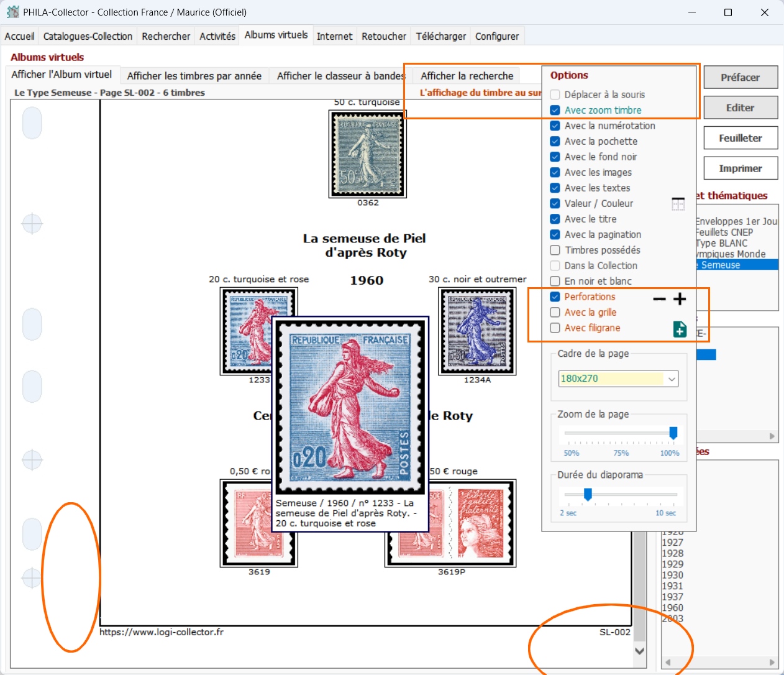Viewport: 784px width, 675px height.
Task: Select Feuillets CNEP list entry
Action: [x=724, y=232]
